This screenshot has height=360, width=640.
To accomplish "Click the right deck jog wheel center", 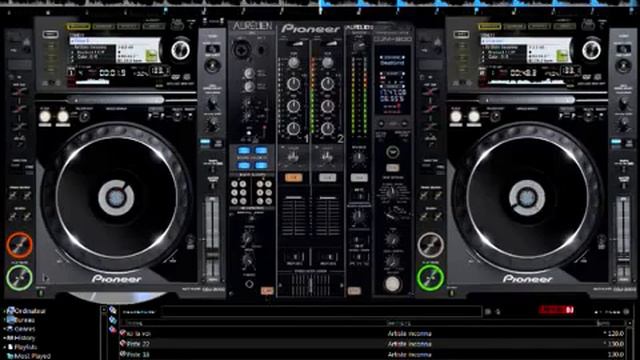I will (527, 198).
